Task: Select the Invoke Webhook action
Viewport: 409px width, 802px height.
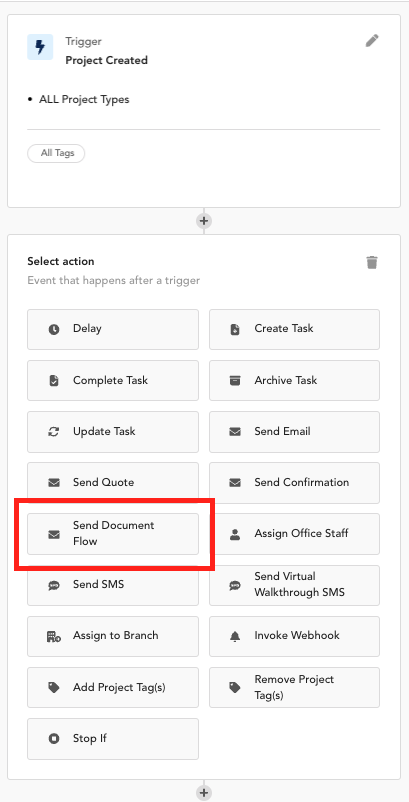Action: coord(294,636)
